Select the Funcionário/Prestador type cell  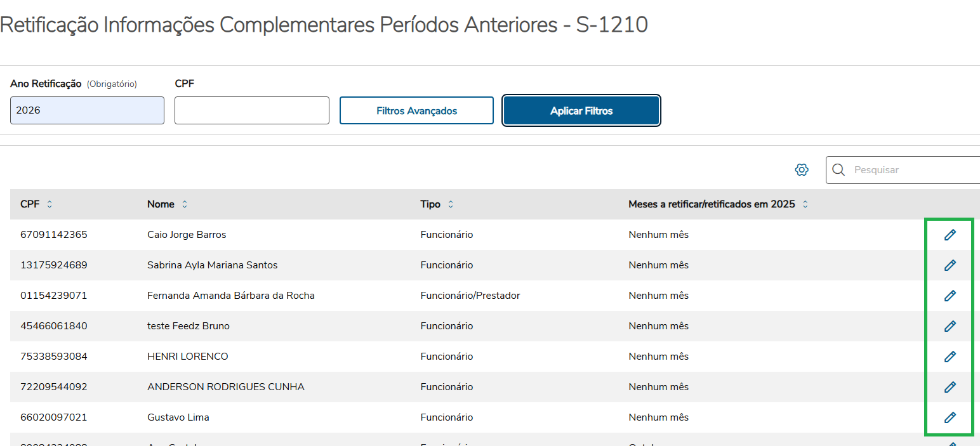(x=470, y=296)
